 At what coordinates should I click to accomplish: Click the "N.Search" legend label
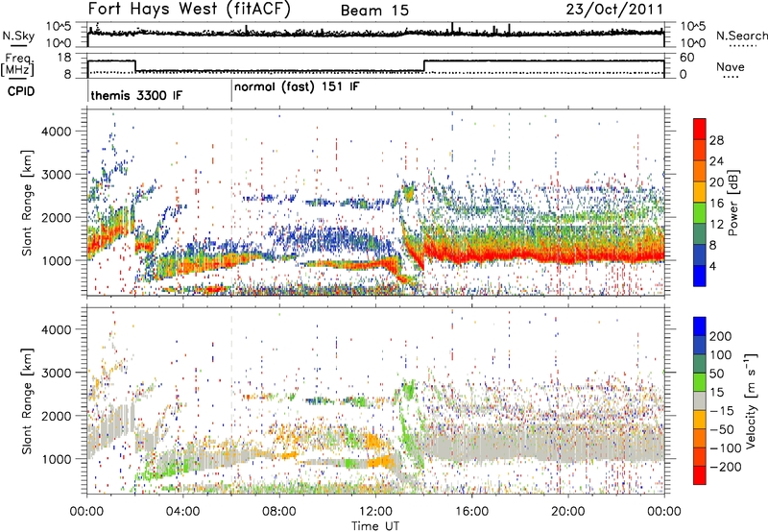741,36
